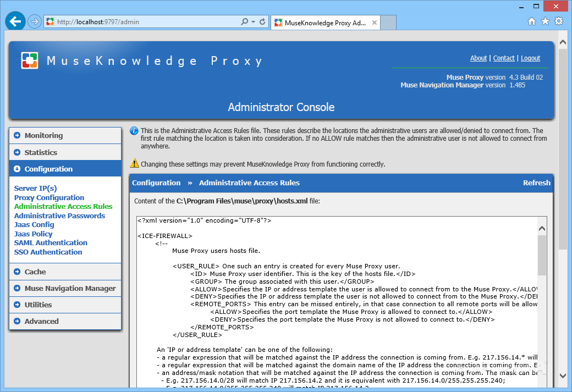Viewport: 572px width, 392px height.
Task: Expand the Monitoring menu section
Action: pos(65,135)
